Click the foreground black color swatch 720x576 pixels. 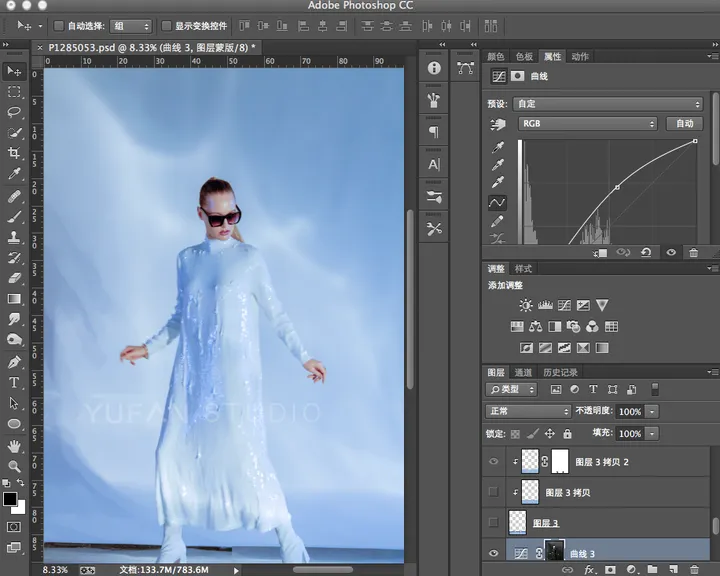pyautogui.click(x=10, y=498)
